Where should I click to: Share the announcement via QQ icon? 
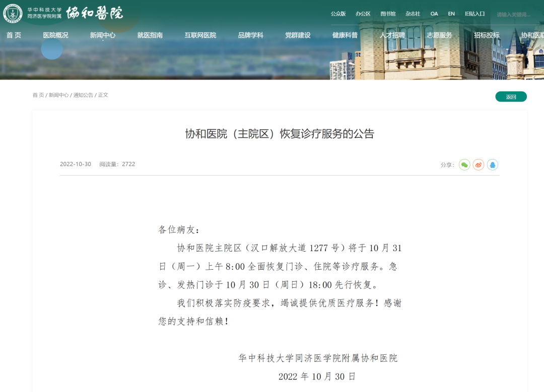492,165
